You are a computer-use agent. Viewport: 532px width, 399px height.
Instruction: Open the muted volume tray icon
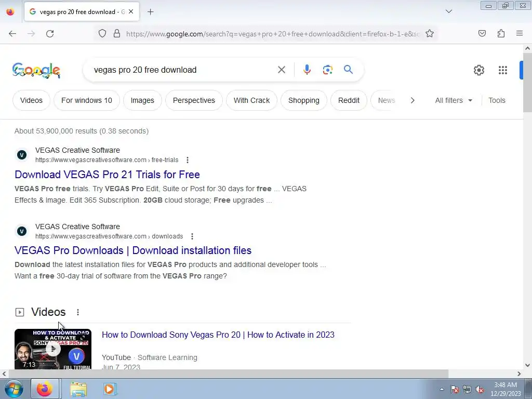coord(480,389)
